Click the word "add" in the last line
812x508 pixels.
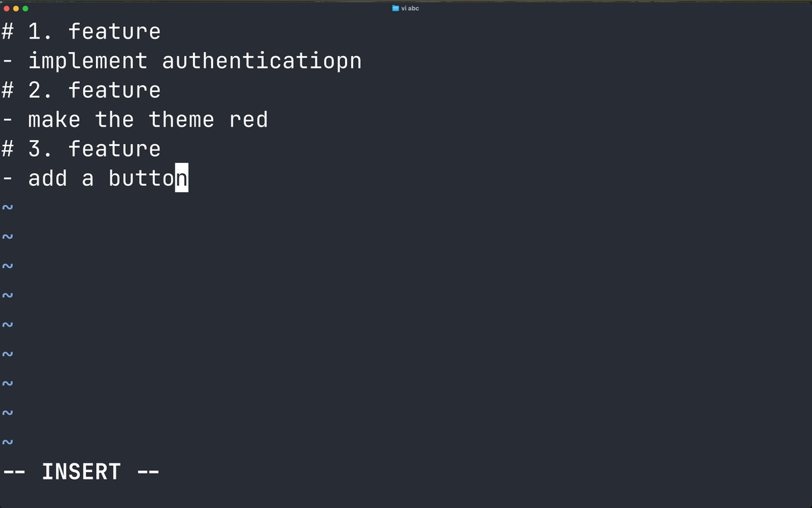click(x=47, y=179)
